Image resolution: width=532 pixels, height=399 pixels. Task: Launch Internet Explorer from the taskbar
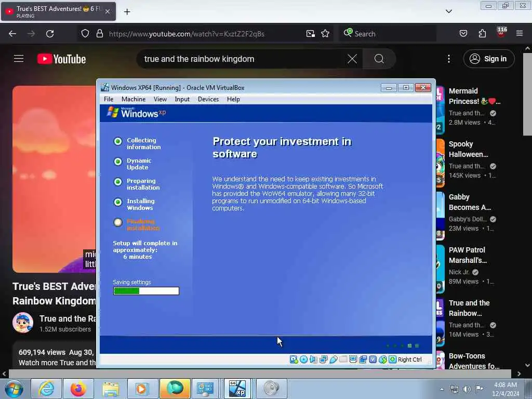coord(46,389)
